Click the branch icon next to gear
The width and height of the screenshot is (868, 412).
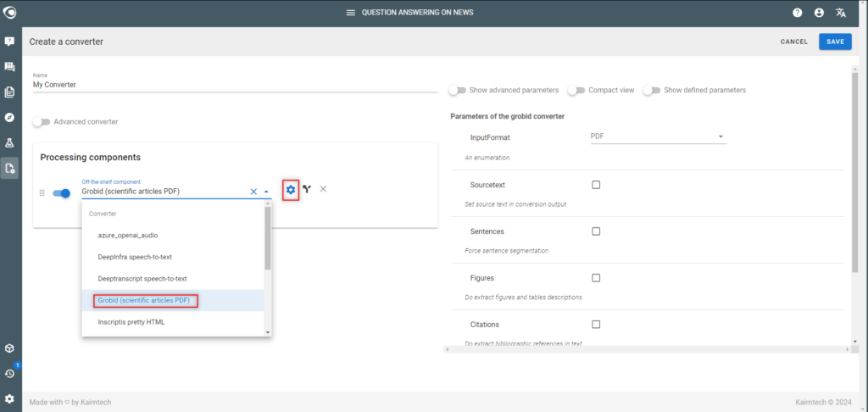point(307,189)
